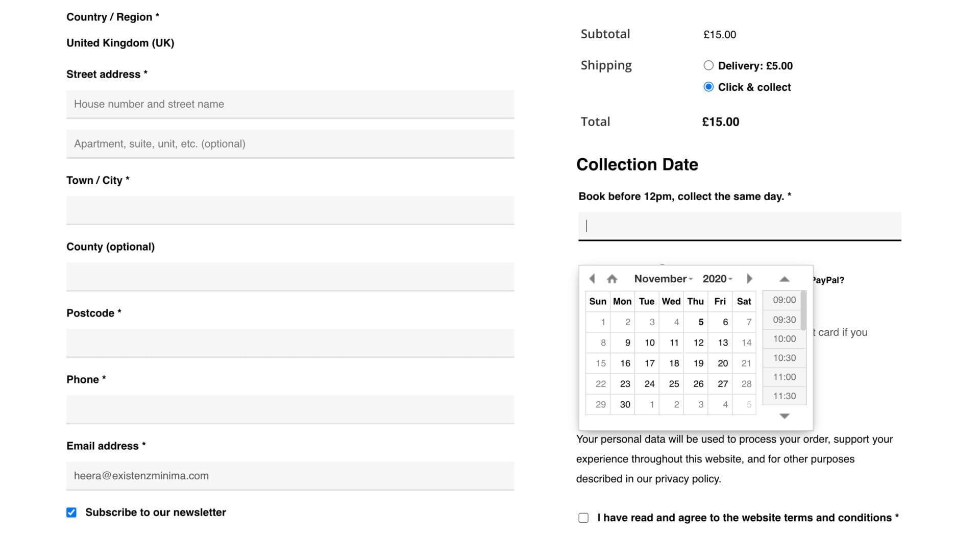Choose the 10:30 time slot
This screenshot has height=535, width=980.
pos(784,358)
